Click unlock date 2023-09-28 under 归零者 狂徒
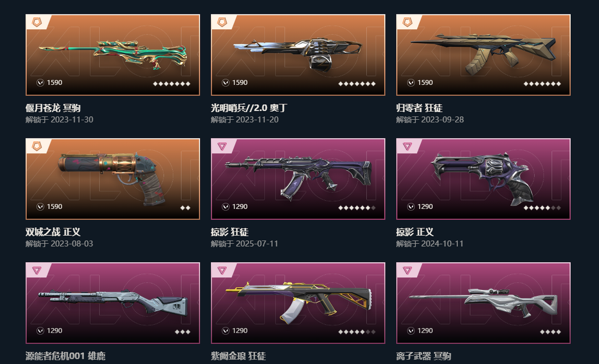The image size is (599, 364). click(443, 120)
